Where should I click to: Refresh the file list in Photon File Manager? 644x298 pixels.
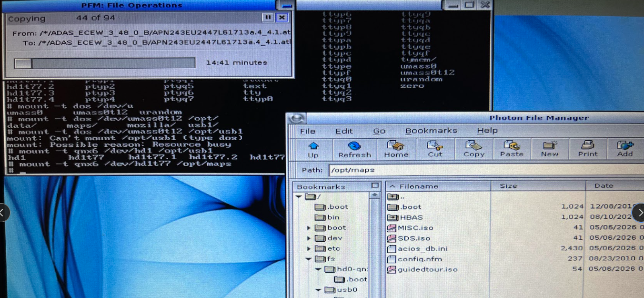pos(354,149)
